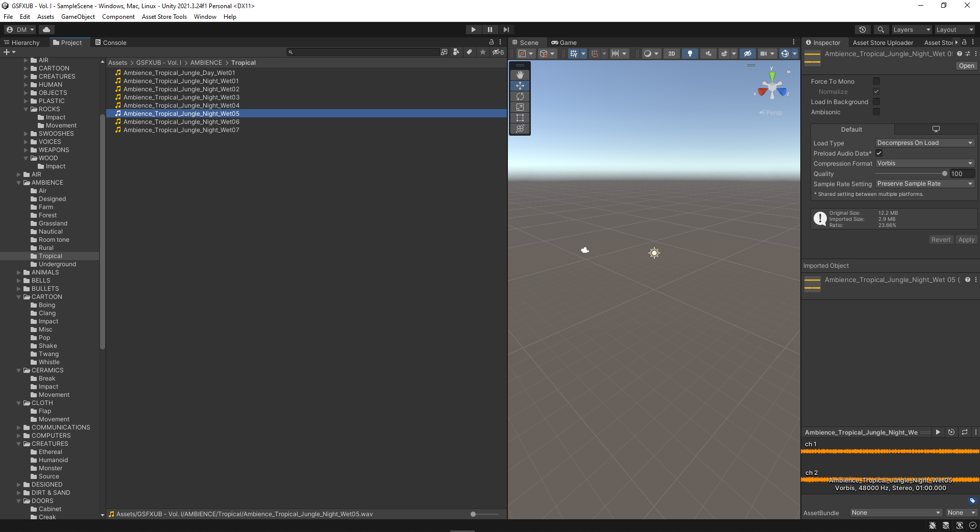Toggle auto-play in audio preview
The image size is (980, 532).
(x=951, y=432)
